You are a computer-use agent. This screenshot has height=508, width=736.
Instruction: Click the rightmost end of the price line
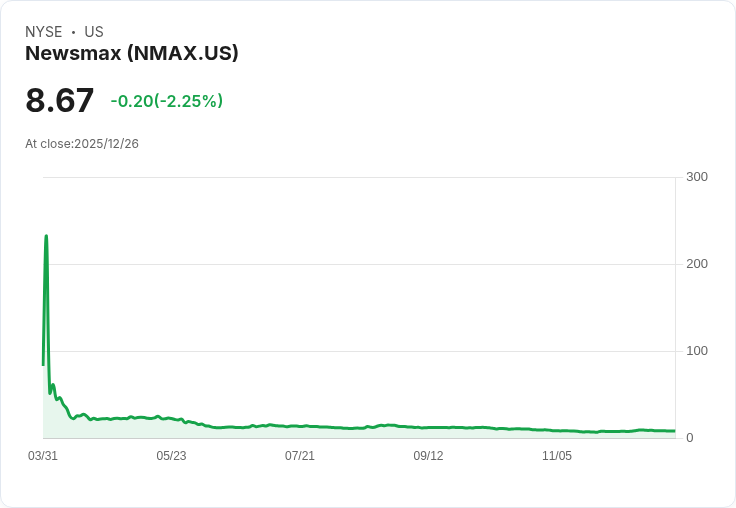pyautogui.click(x=674, y=431)
